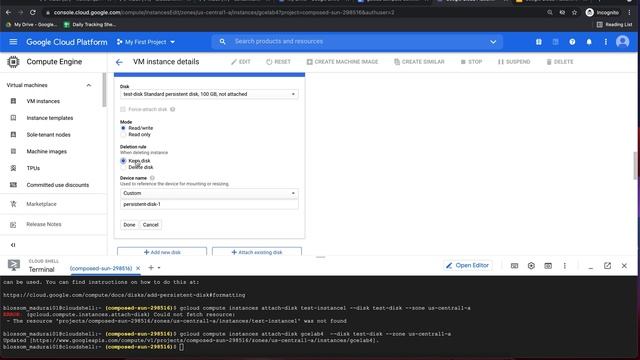This screenshot has width=640, height=360.
Task: Go back using the VM details arrow
Action: click(x=119, y=62)
